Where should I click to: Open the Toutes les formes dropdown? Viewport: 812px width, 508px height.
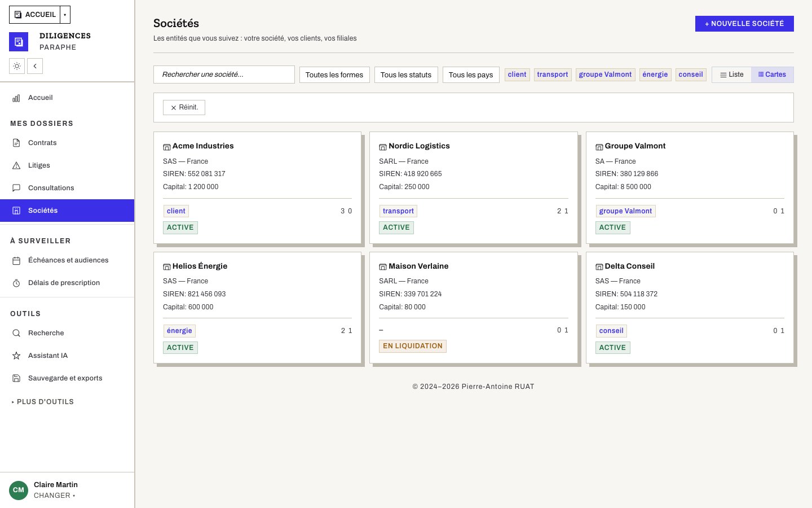pos(334,75)
